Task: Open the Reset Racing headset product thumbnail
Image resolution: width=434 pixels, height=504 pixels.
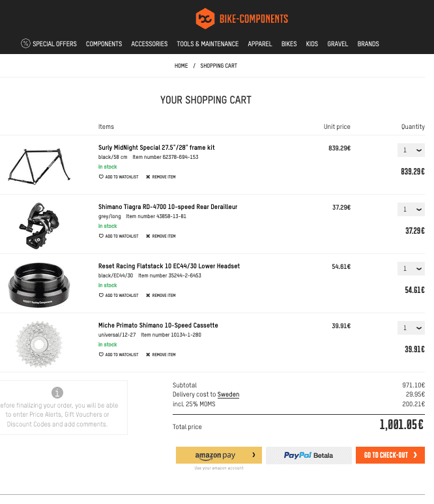Action: tap(39, 285)
